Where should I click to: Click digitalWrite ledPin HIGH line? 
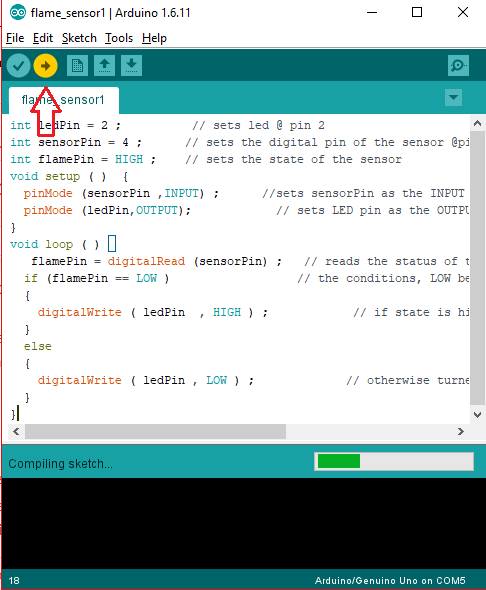click(x=153, y=312)
